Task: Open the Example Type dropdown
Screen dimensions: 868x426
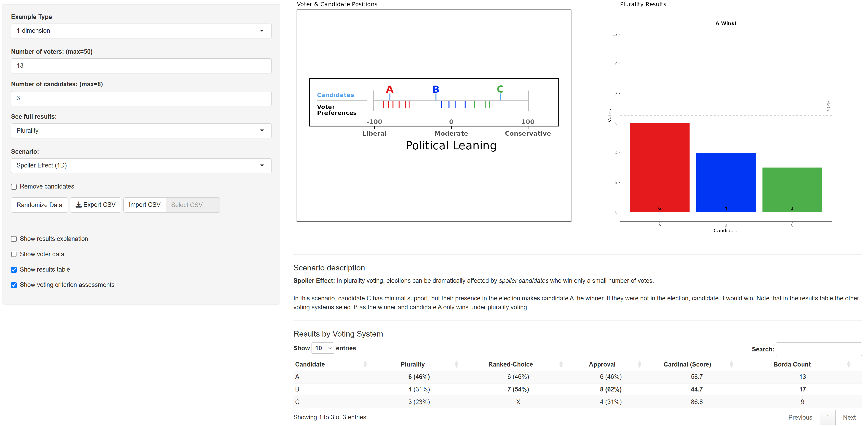Action: click(x=141, y=31)
